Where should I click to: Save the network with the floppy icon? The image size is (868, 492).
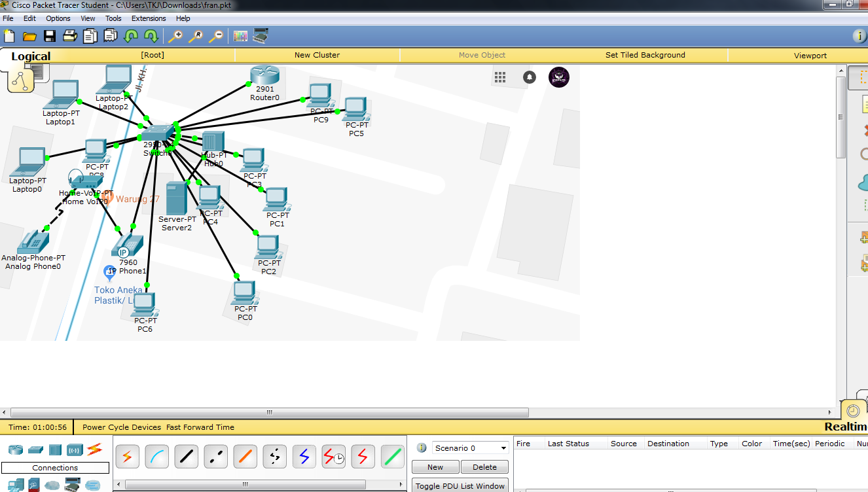pyautogui.click(x=50, y=36)
